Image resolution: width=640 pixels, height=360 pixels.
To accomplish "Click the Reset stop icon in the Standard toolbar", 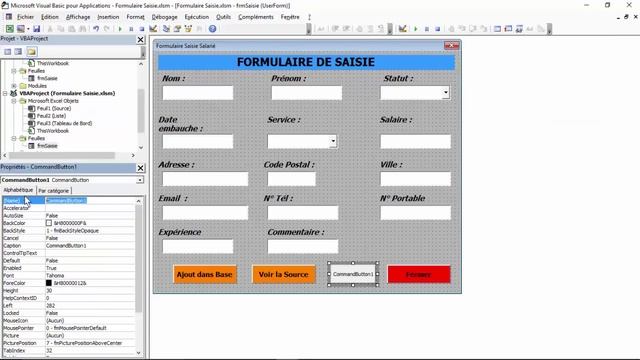I will 142,29.
